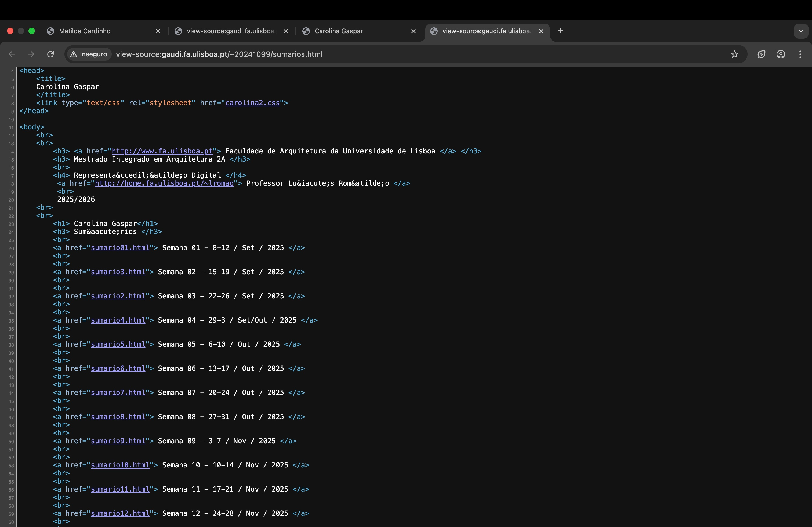Open the home.fa.ulisboa.pt/~lromao link
This screenshot has width=812, height=527.
[164, 183]
